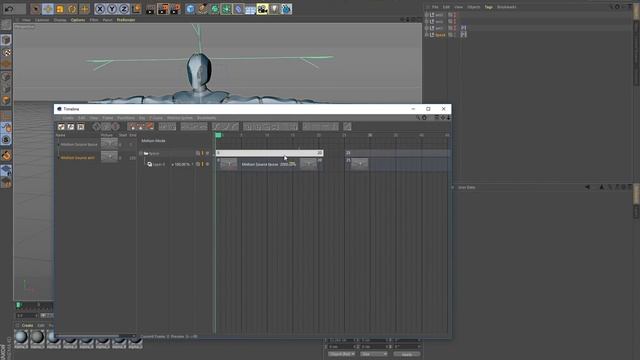Open the green generators icon
The image size is (640, 360).
214,9
